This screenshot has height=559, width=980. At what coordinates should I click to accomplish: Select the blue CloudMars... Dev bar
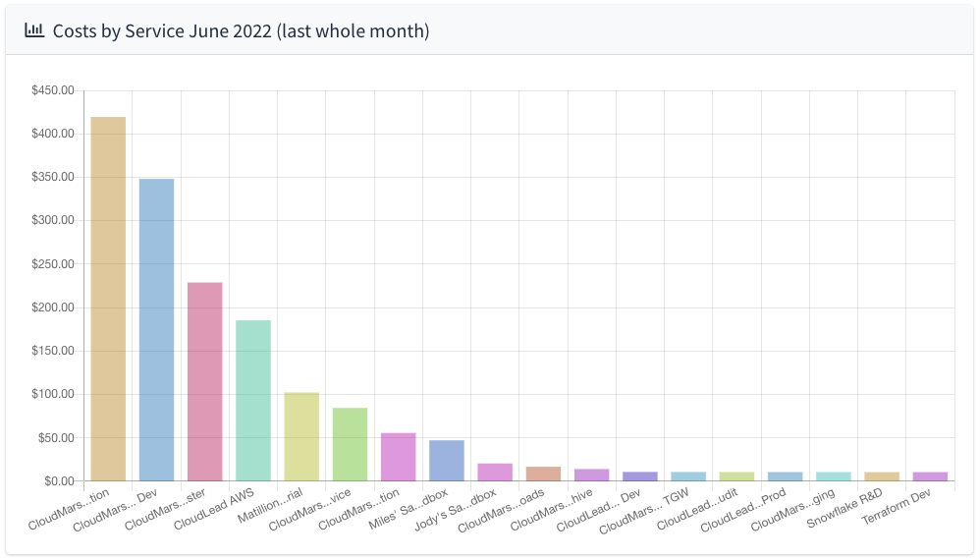(x=156, y=330)
